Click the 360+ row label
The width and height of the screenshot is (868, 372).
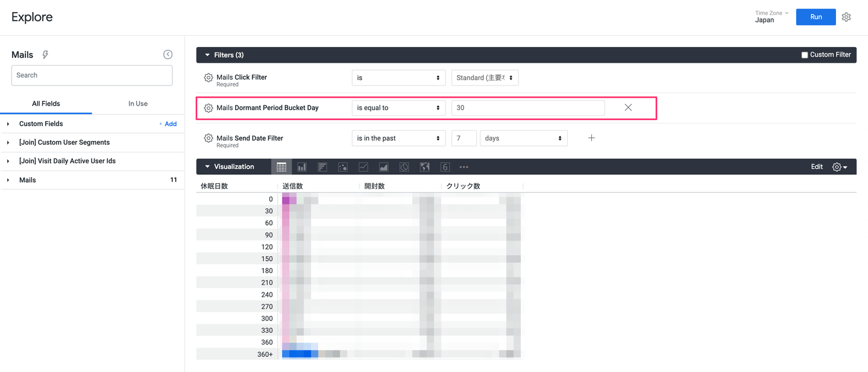(265, 355)
